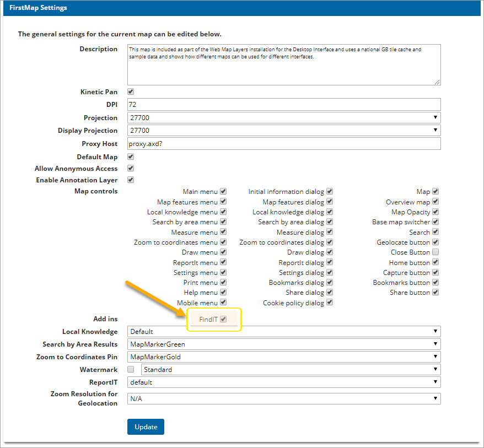
Task: Open the Local Knowledge dropdown
Action: (284, 331)
